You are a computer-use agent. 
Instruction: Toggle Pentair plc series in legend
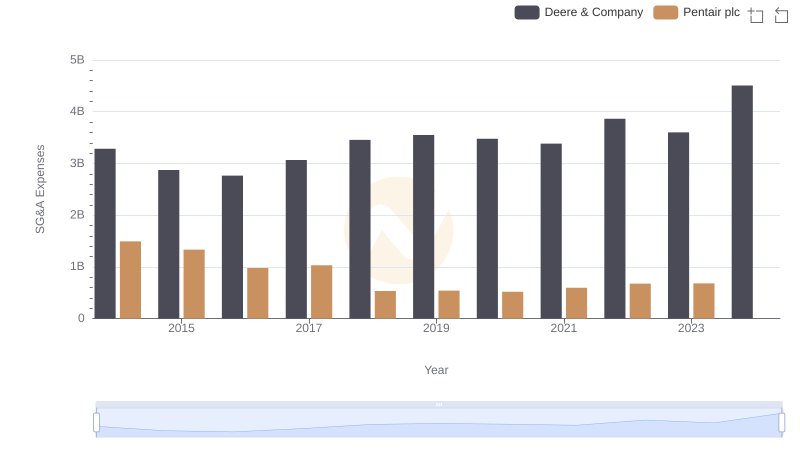coord(696,12)
